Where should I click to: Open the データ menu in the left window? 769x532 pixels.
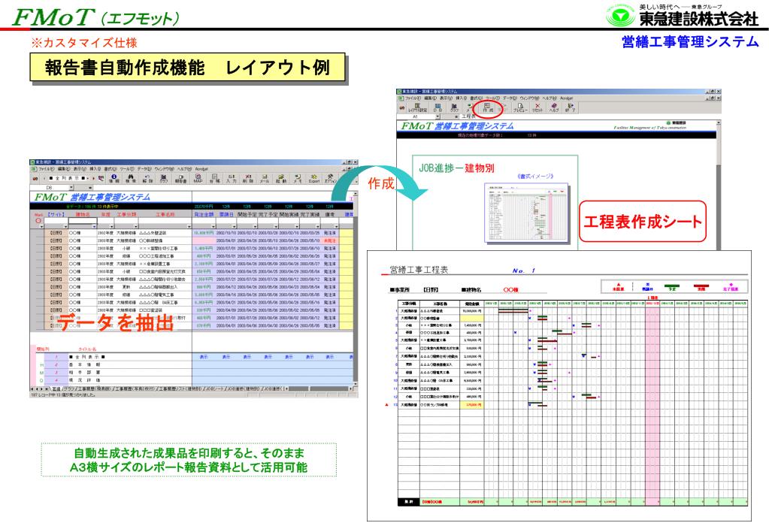click(x=144, y=169)
